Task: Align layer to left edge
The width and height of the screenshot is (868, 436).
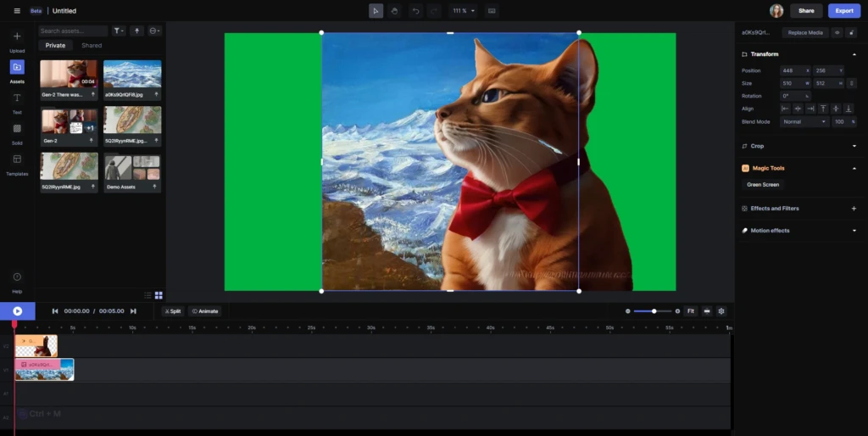Action: [785, 109]
